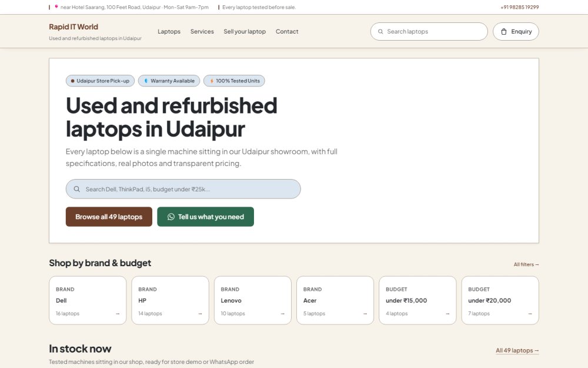Select the Dell brand card

[88, 300]
